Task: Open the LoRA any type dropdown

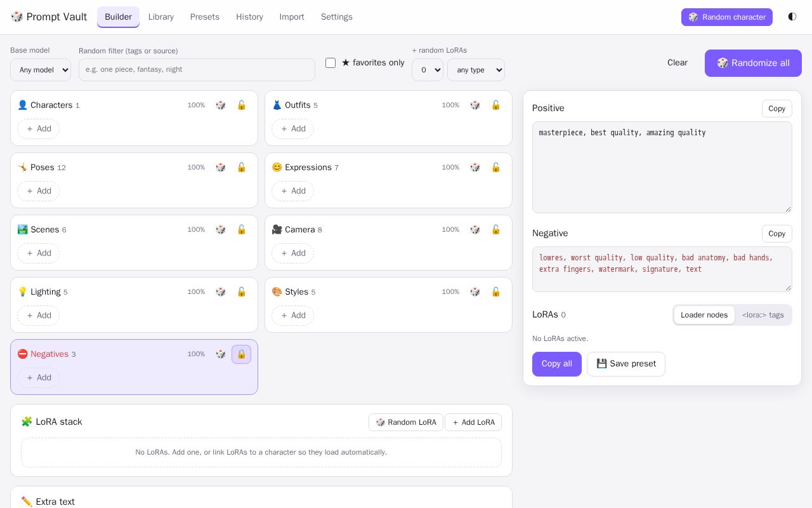Action: [476, 70]
